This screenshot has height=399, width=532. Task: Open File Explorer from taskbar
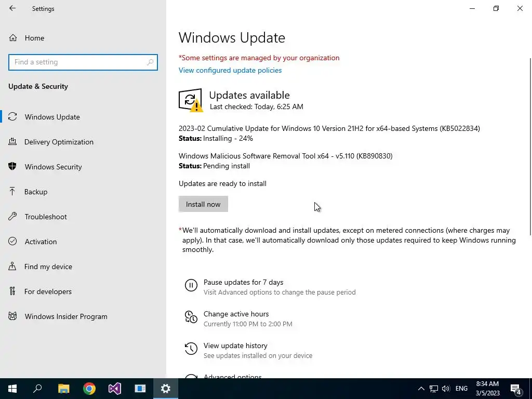63,389
